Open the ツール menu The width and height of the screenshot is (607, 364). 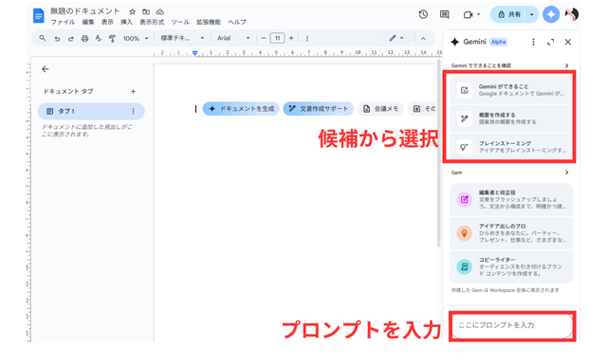pyautogui.click(x=180, y=22)
